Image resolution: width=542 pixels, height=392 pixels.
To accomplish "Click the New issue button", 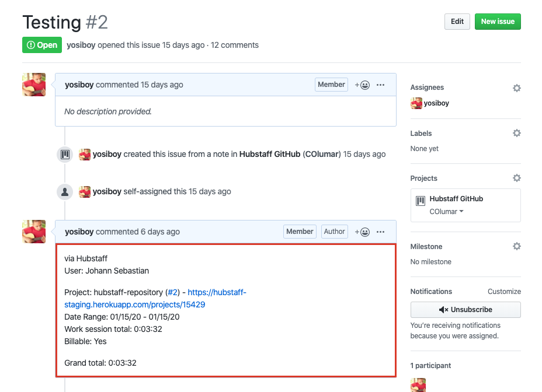I will tap(497, 21).
